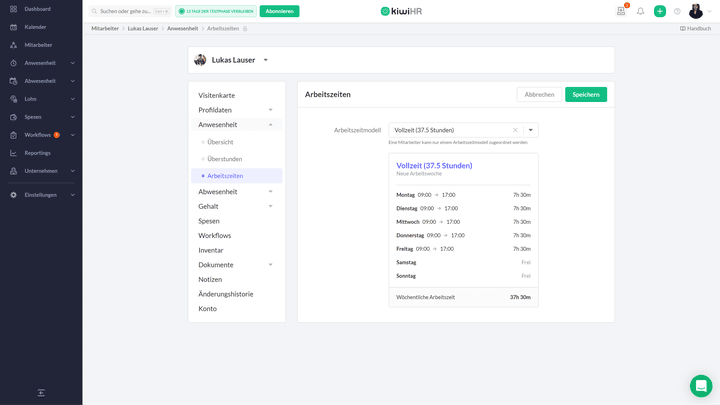Go to Kalender in the sidebar
The image size is (720, 405).
(x=35, y=27)
